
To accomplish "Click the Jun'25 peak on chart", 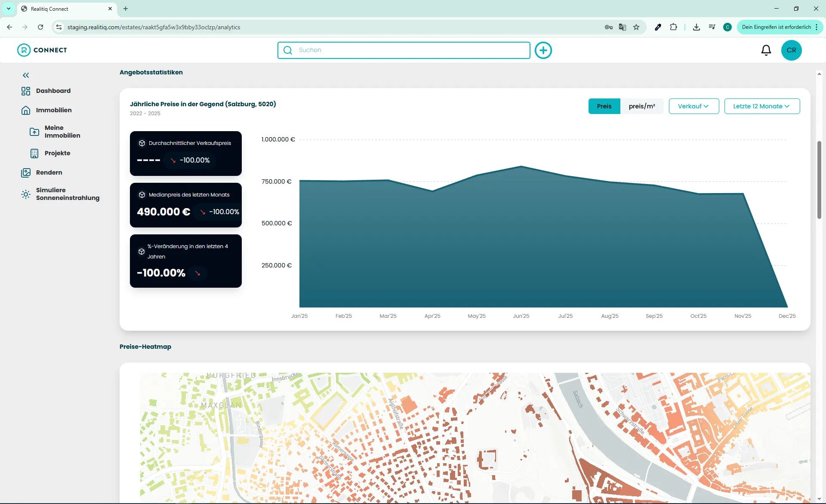I will pos(521,166).
